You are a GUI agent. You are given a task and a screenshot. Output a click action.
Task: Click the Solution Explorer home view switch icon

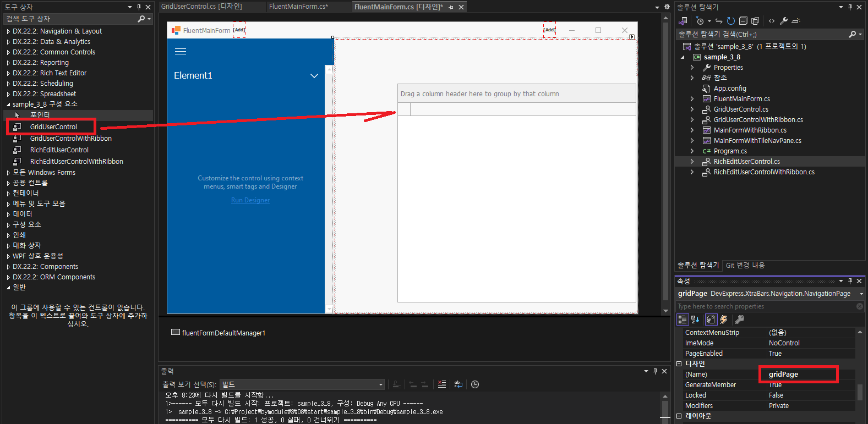[x=683, y=21]
